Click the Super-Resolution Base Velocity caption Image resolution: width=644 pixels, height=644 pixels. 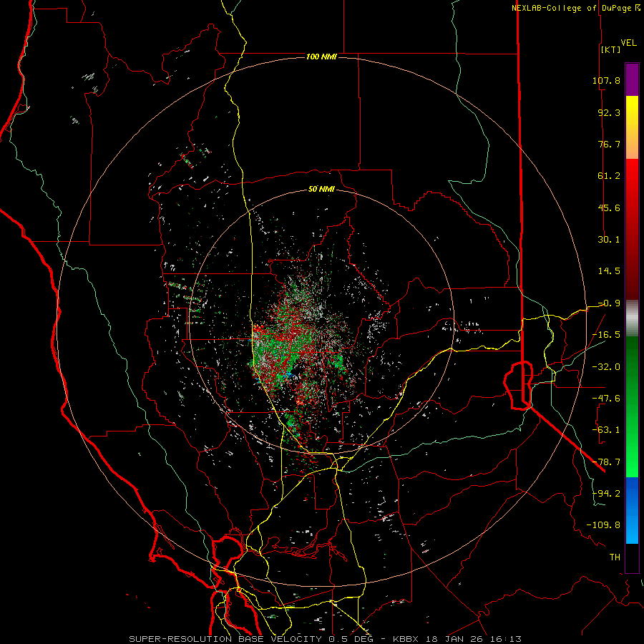326,639
